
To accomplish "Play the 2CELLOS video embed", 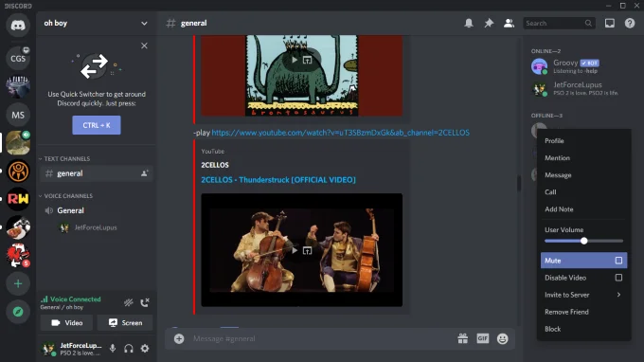I will click(x=295, y=250).
